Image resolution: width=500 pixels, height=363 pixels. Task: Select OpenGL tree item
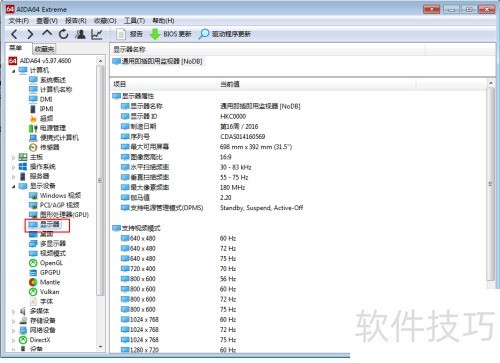(46, 263)
